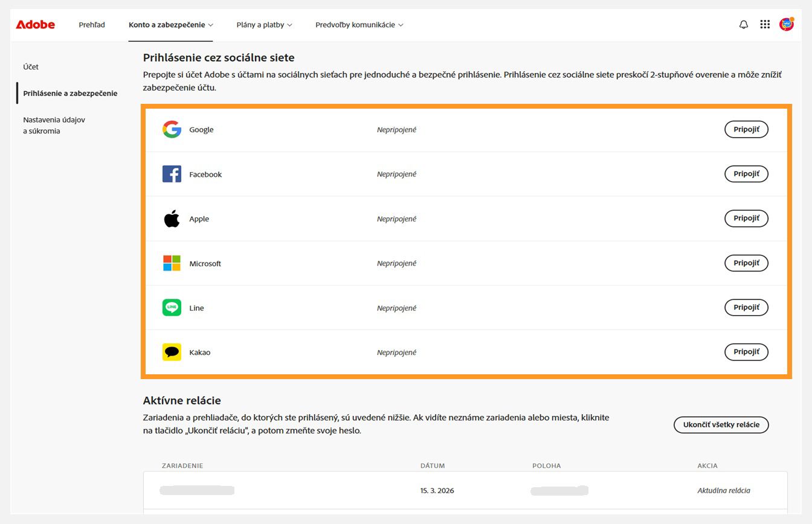Click Nepripojené status in Facebook row
This screenshot has height=524, width=812.
396,174
